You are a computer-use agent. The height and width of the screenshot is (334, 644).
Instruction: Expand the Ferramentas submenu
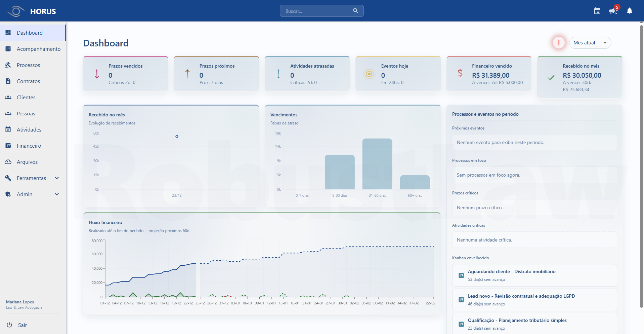[x=57, y=178]
